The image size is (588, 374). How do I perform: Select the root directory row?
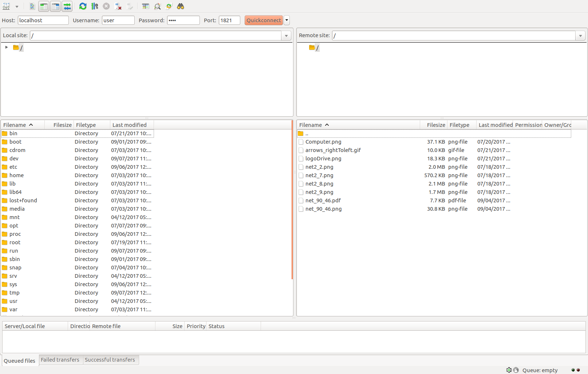click(78, 242)
